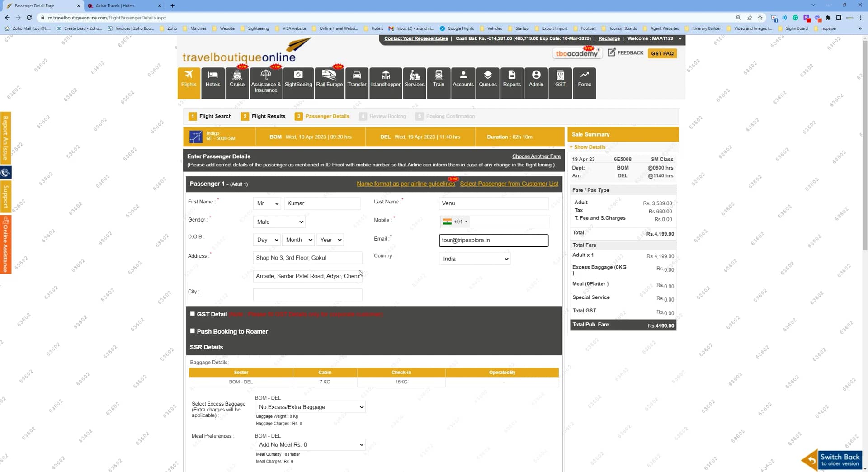Open the Excess Baggage dropdown for BOM-DEL

tap(310, 407)
